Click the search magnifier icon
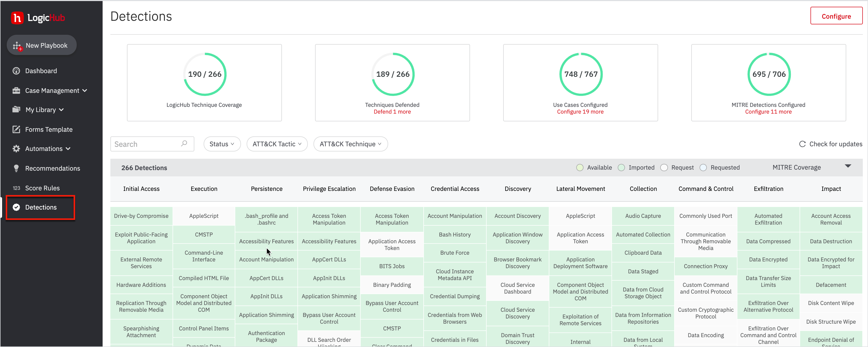 point(184,144)
